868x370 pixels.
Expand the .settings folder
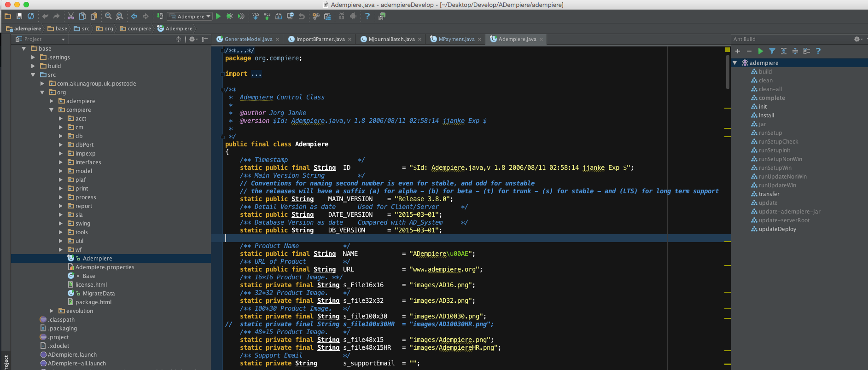(33, 57)
